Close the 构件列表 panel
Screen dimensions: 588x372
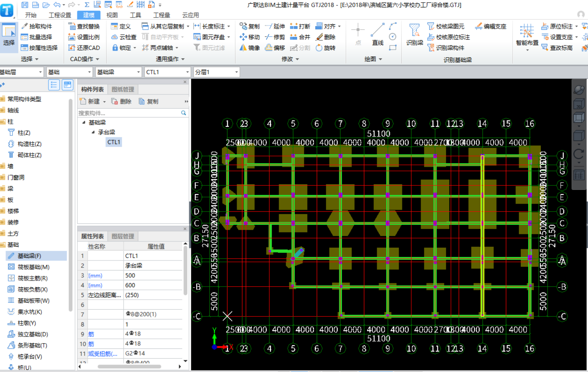(185, 82)
